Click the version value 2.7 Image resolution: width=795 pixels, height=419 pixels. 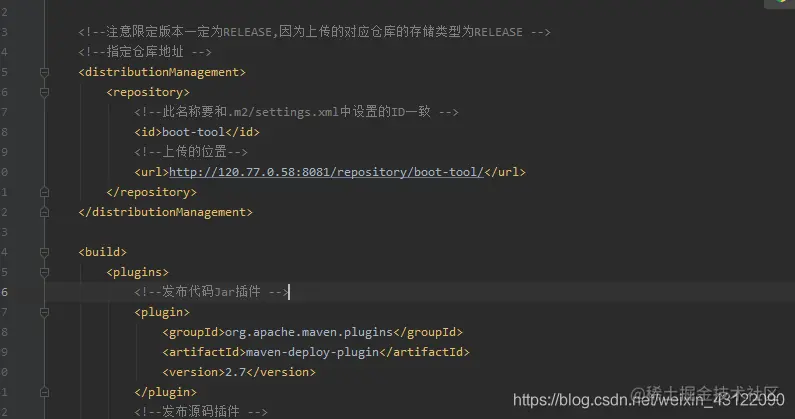coord(235,372)
